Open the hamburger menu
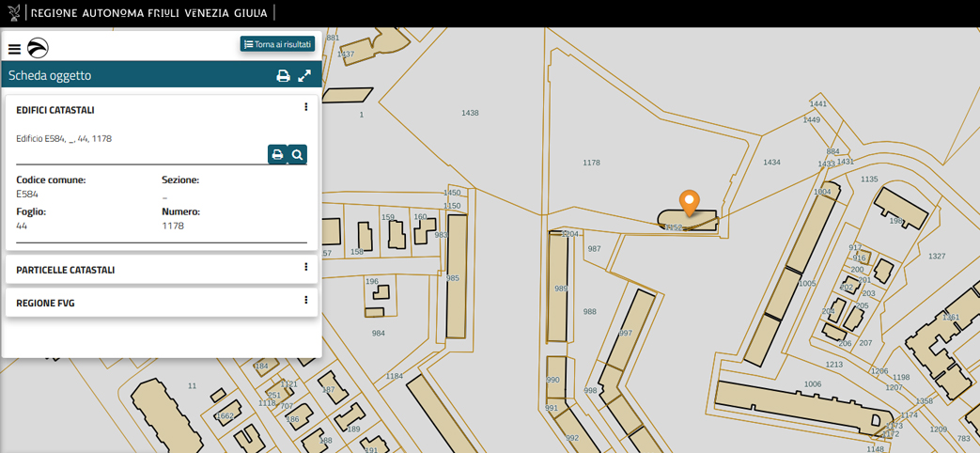Screen dimensions: 980x453 14,49
